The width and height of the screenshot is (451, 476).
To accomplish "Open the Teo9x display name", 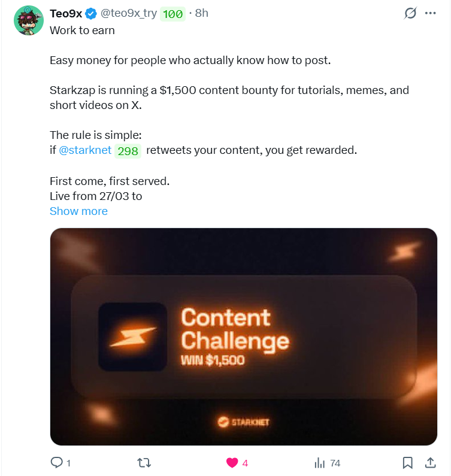I will tap(66, 14).
